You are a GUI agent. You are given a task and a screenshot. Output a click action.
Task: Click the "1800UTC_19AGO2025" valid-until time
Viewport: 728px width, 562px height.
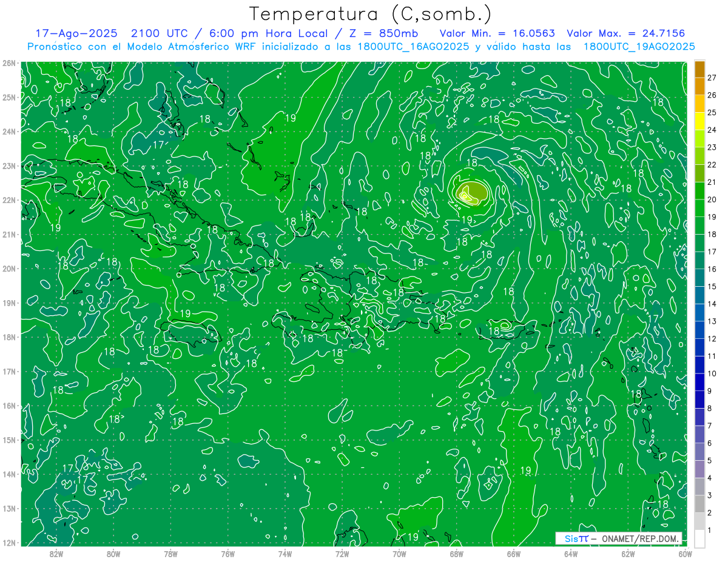[639, 47]
